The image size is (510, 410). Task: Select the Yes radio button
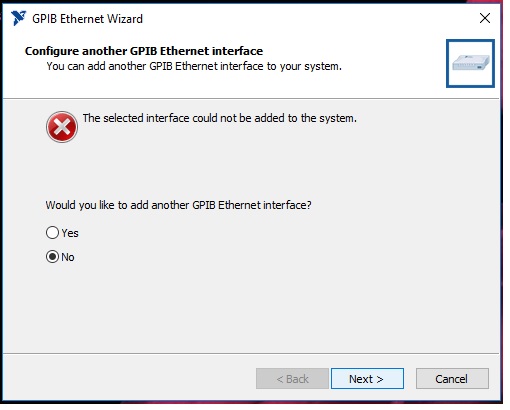[52, 233]
